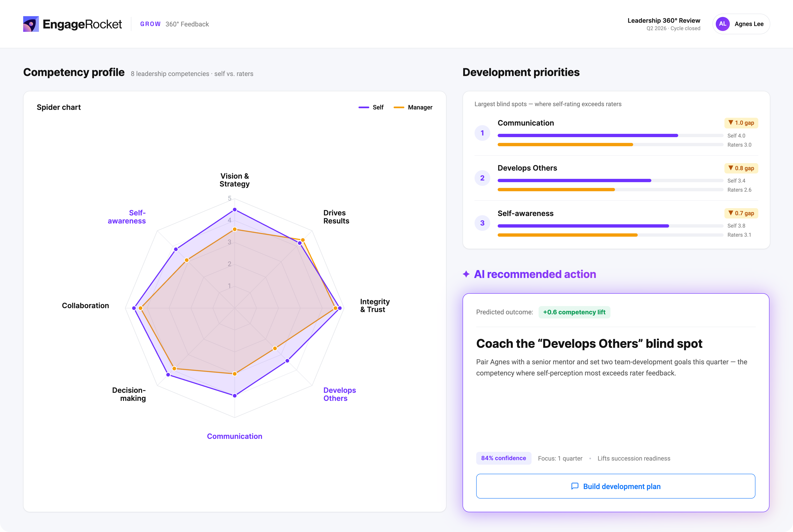The width and height of the screenshot is (793, 532).
Task: Click the Collaboration axis label
Action: point(85,305)
